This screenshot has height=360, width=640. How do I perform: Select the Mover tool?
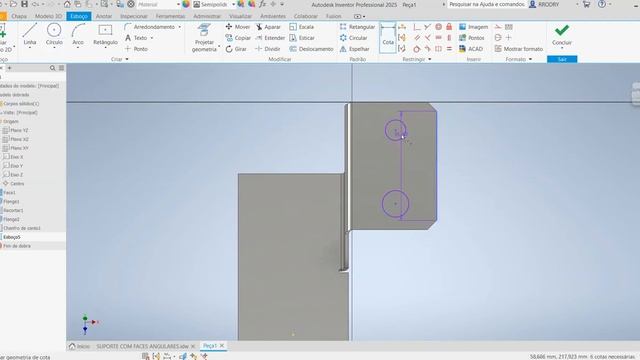coord(238,27)
